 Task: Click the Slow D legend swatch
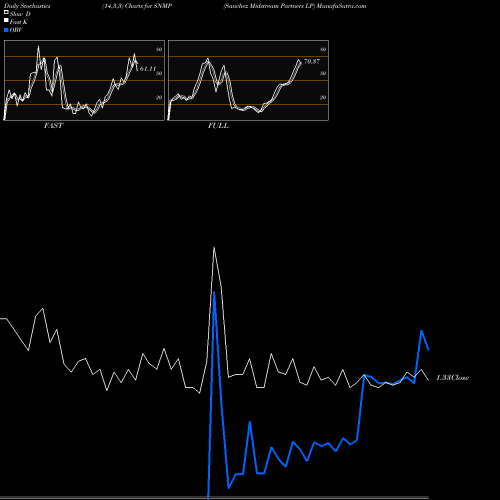pyautogui.click(x=6, y=12)
